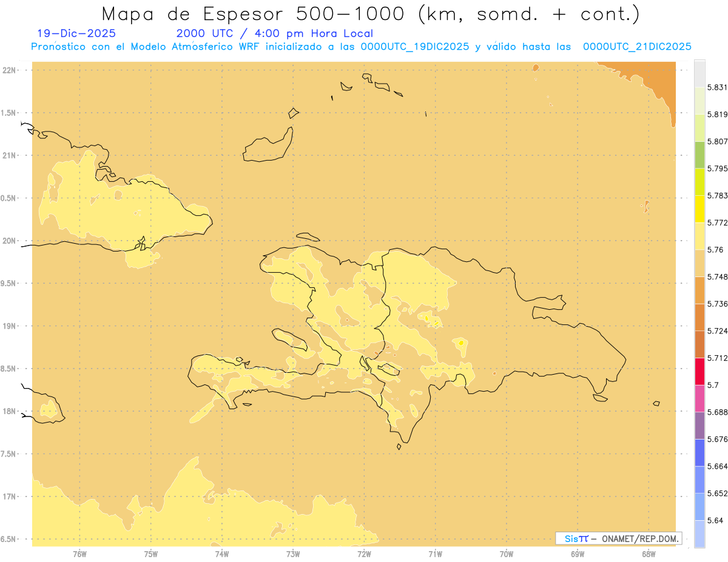Screen dimensions: 728x562
Task: Click the 17N latitude label
Action: [x=10, y=497]
